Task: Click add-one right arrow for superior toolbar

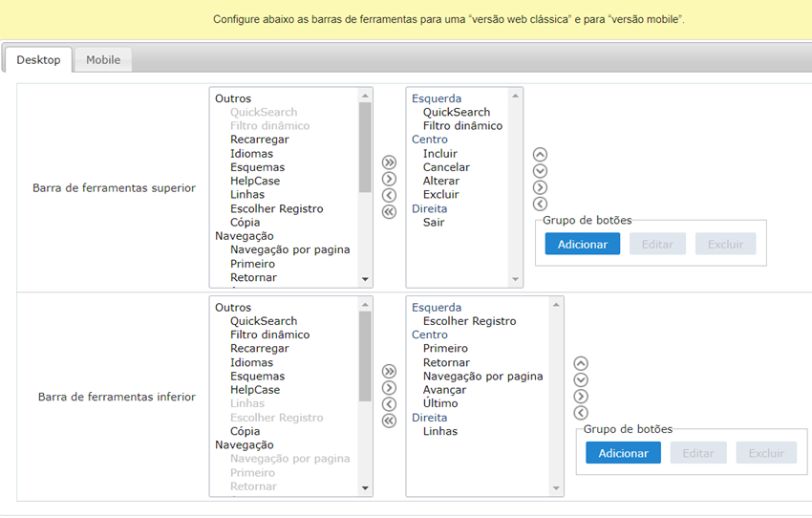Action: click(x=389, y=180)
